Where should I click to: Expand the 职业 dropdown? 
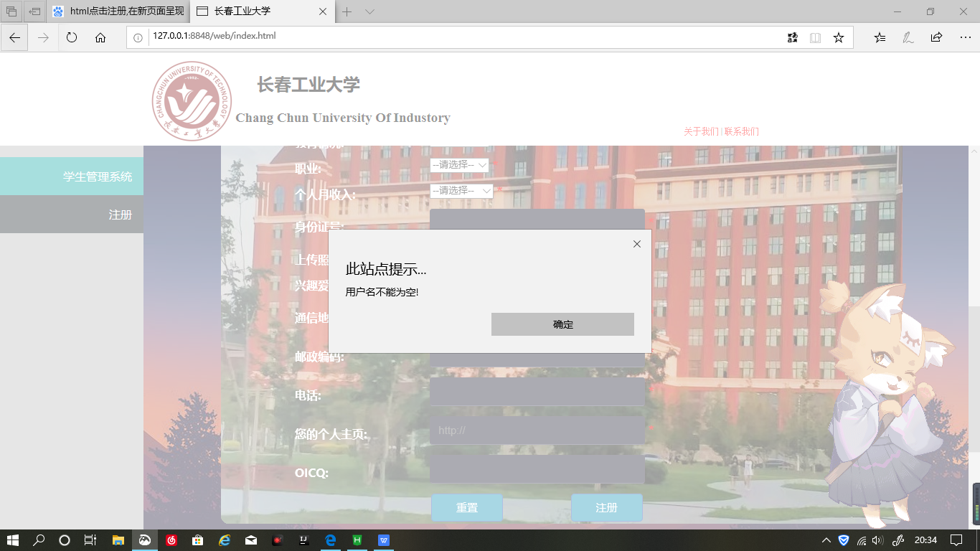[459, 164]
